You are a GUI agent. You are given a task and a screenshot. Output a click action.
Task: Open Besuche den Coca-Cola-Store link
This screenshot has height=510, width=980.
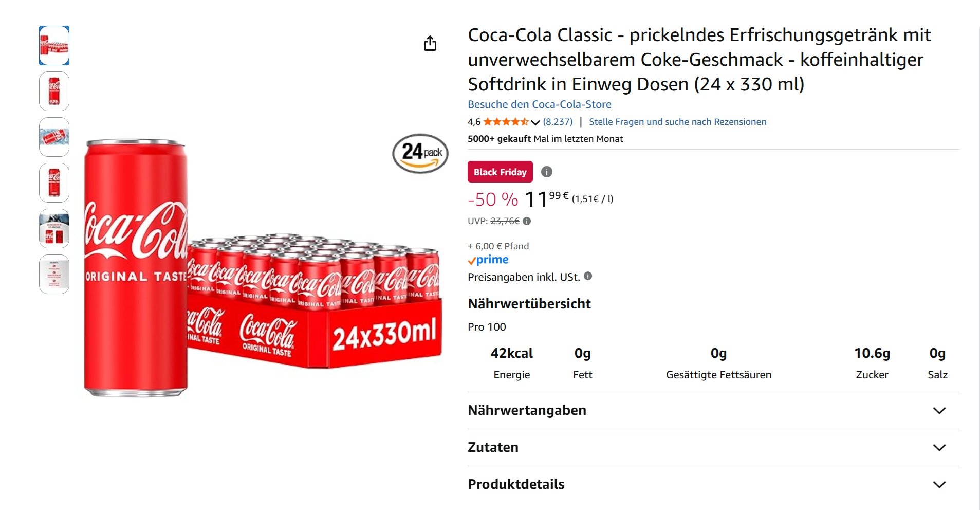pos(539,104)
